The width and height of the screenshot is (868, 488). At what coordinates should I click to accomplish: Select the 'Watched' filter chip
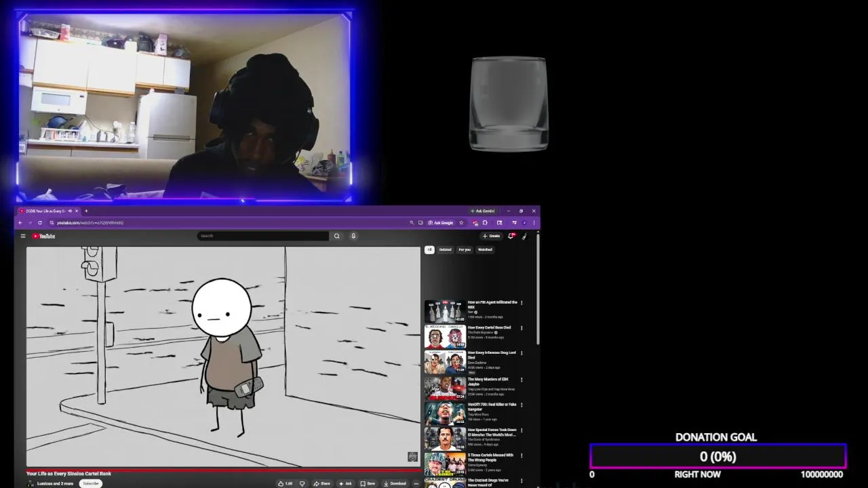click(485, 249)
